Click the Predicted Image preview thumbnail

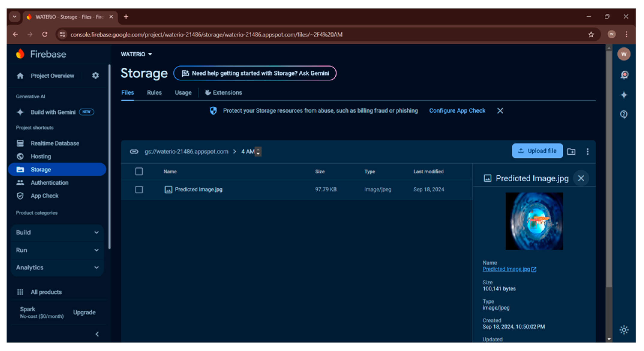[x=534, y=221]
